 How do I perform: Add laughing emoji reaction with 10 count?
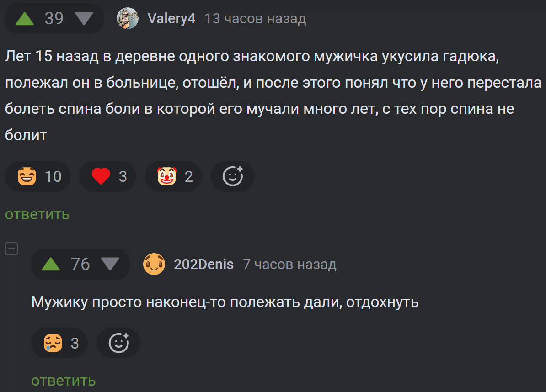(x=37, y=176)
